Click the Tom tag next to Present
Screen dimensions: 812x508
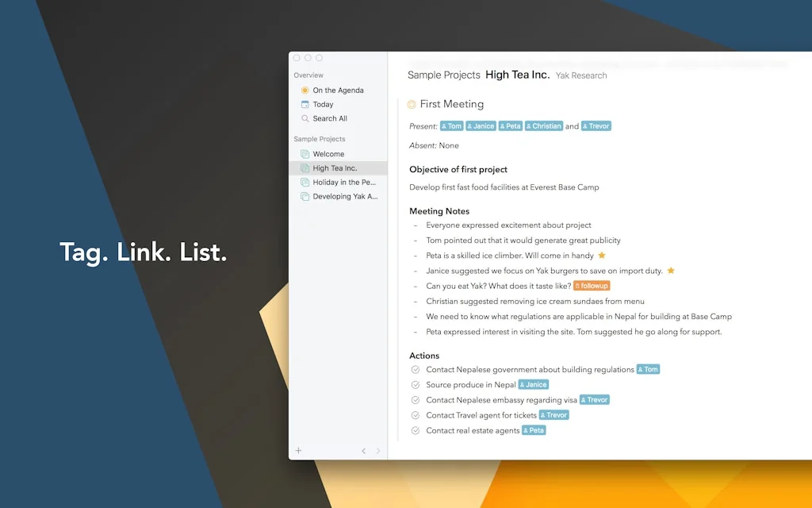pyautogui.click(x=451, y=125)
